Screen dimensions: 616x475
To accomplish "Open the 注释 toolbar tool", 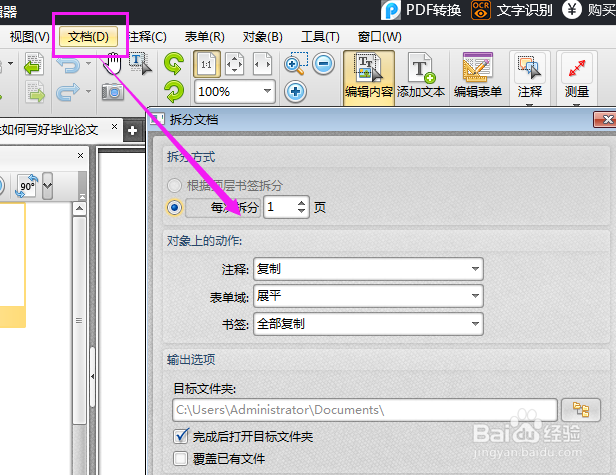I will pos(530,77).
